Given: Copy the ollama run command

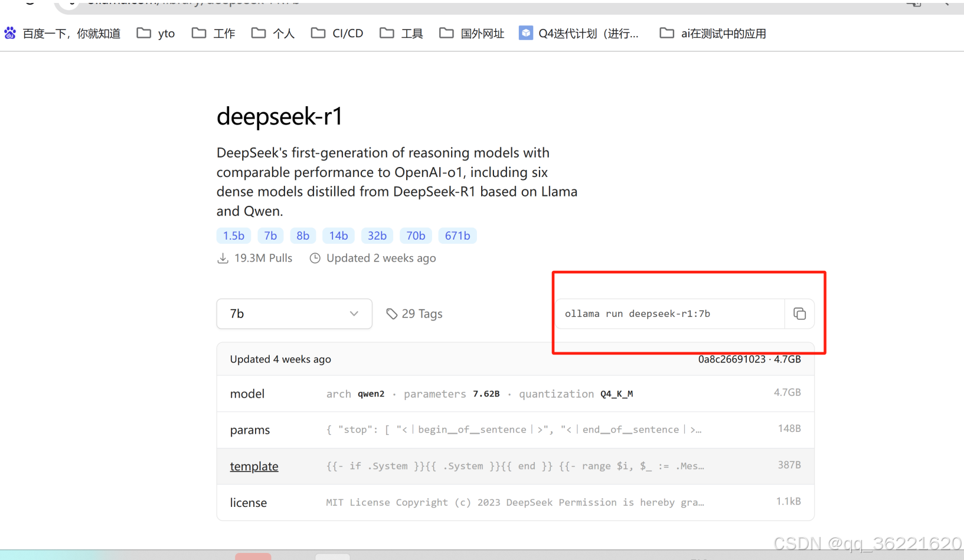Looking at the screenshot, I should click(799, 314).
